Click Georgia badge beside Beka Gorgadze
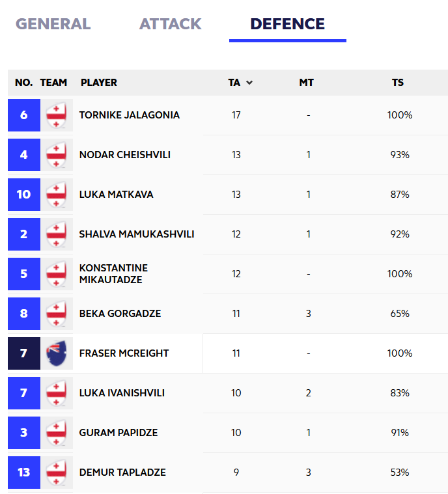The width and height of the screenshot is (448, 494). [x=57, y=314]
